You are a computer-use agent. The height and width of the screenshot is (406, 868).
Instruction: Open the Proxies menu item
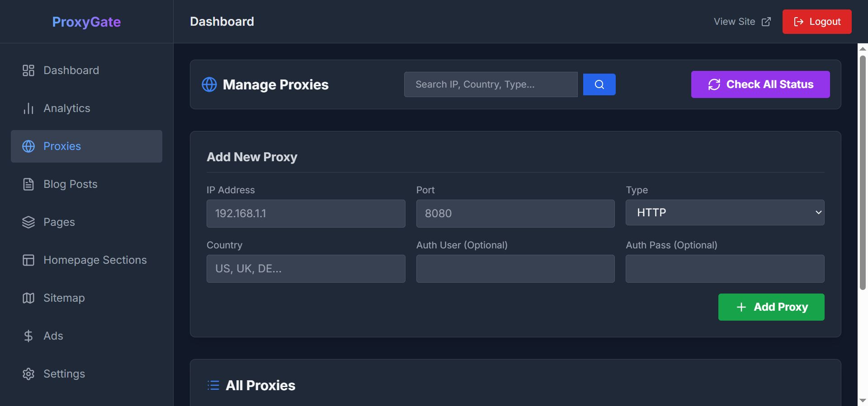click(x=86, y=146)
